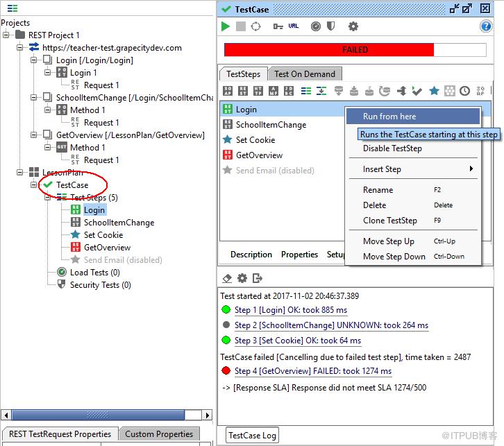This screenshot has height=446, width=504.
Task: Click the export log icon
Action: point(258,278)
